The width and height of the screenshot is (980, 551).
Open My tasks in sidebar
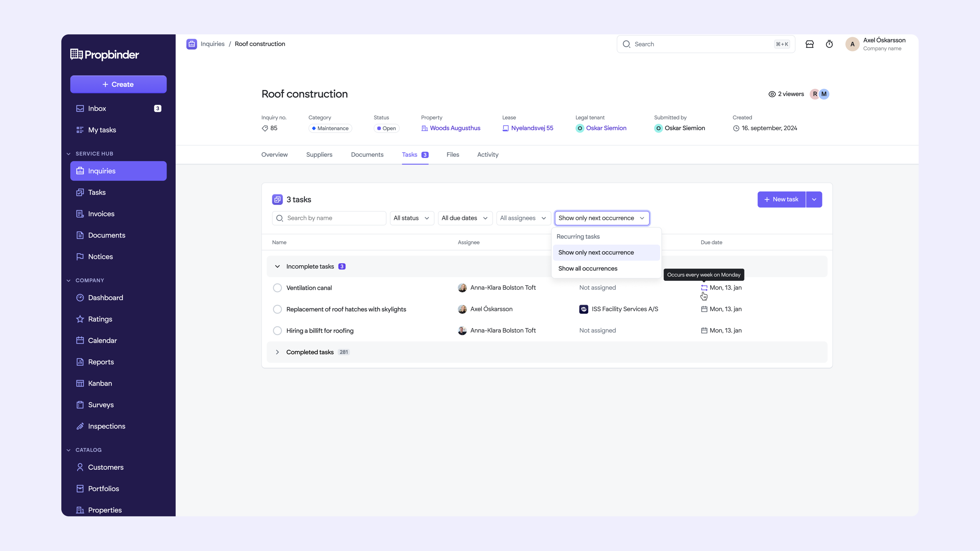pos(118,130)
